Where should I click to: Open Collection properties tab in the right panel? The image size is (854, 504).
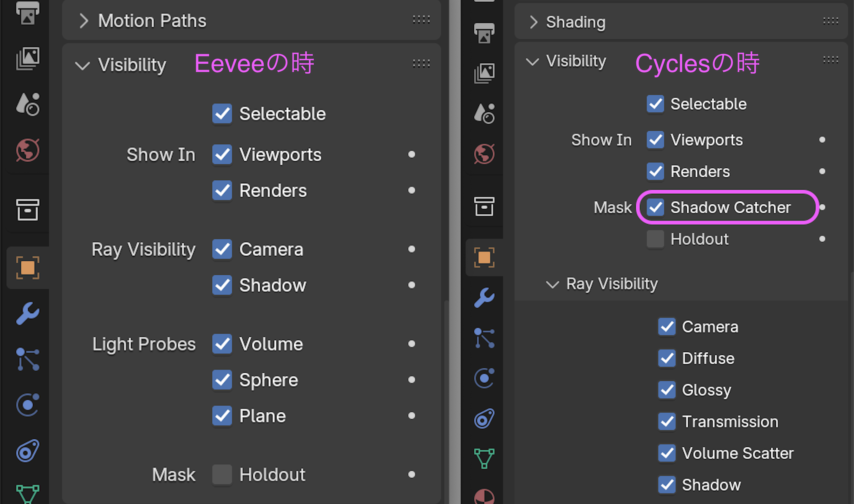[x=484, y=206]
